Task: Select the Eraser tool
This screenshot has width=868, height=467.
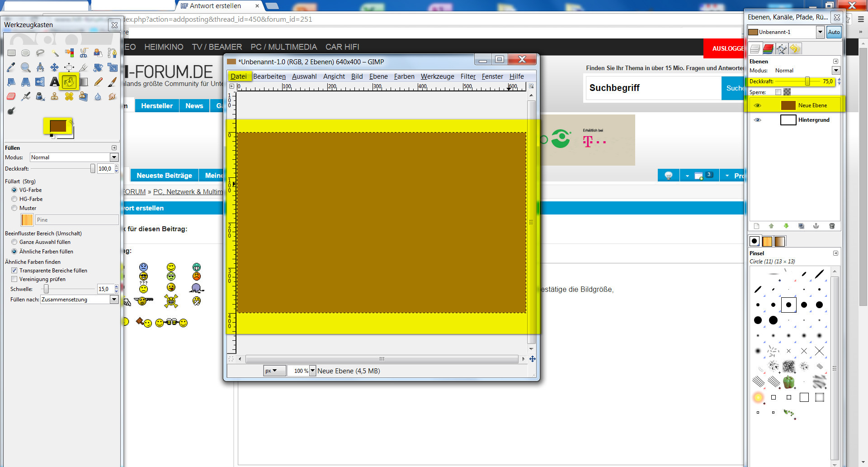Action: 11,96
